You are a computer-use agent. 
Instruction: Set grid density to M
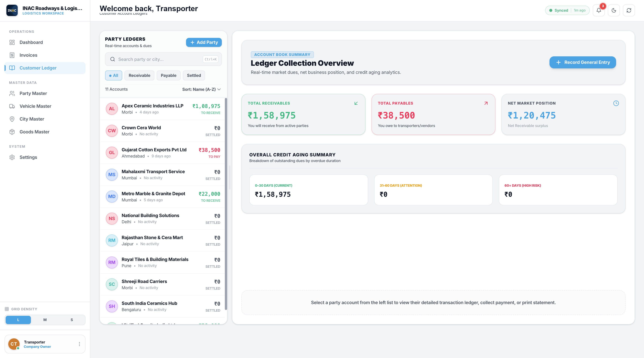[45, 320]
